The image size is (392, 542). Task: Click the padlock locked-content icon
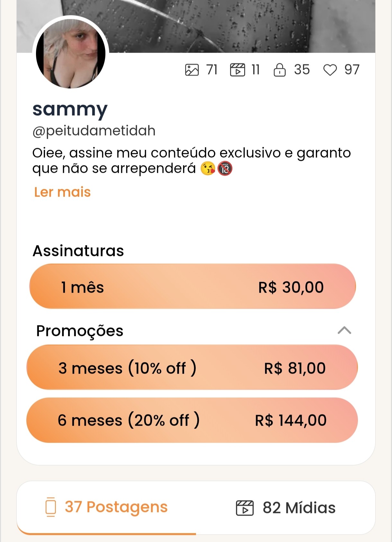coord(280,70)
